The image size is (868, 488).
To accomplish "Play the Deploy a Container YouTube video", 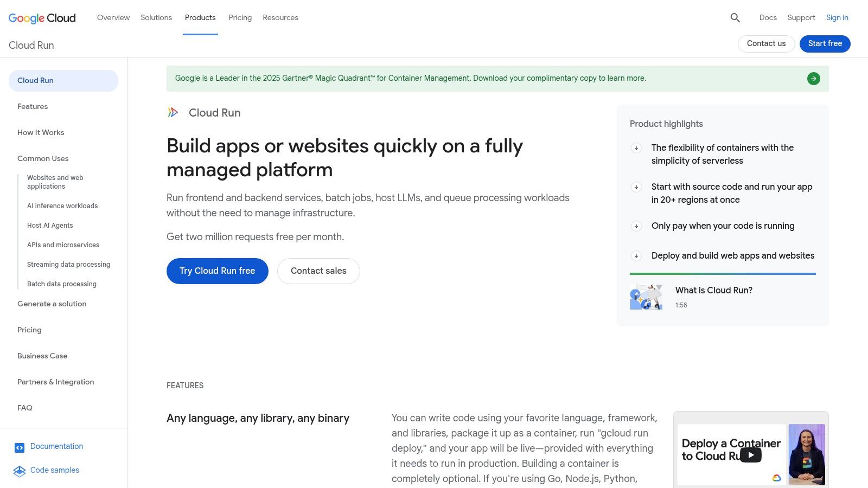I will tap(751, 455).
